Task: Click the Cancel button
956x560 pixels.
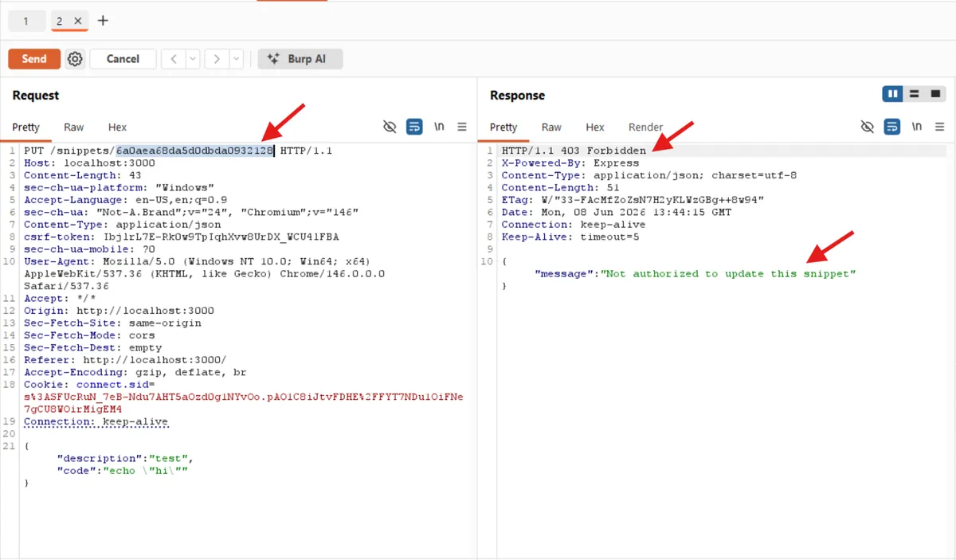Action: click(123, 59)
